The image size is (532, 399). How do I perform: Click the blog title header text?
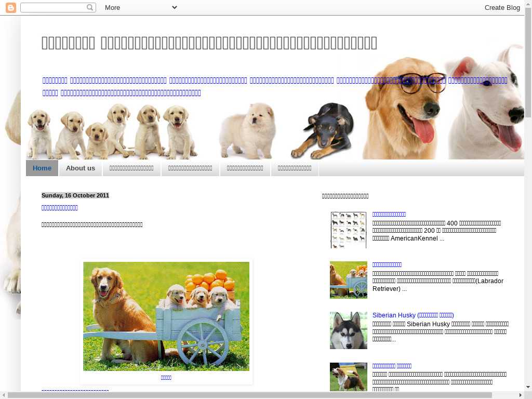[209, 43]
